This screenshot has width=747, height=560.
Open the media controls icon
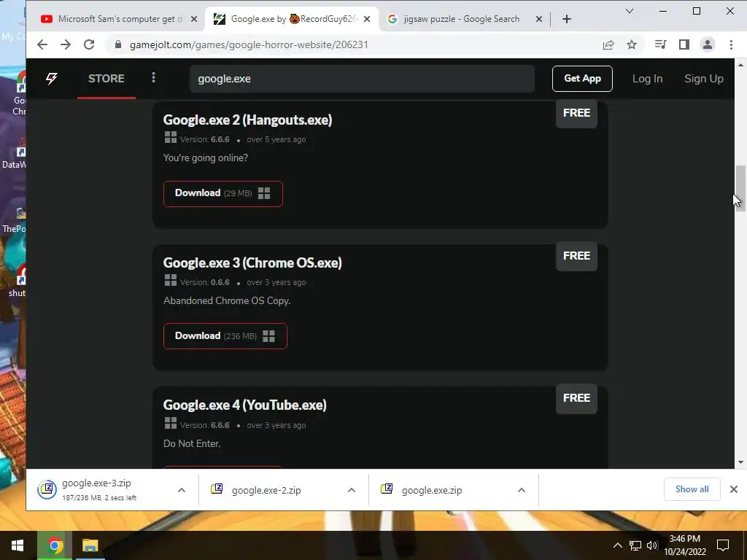click(660, 44)
